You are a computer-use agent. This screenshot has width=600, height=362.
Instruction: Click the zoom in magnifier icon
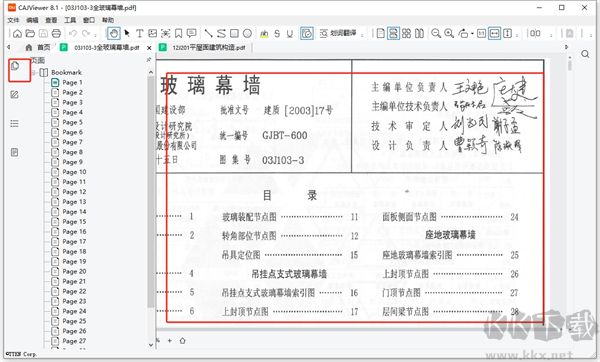pyautogui.click(x=449, y=34)
